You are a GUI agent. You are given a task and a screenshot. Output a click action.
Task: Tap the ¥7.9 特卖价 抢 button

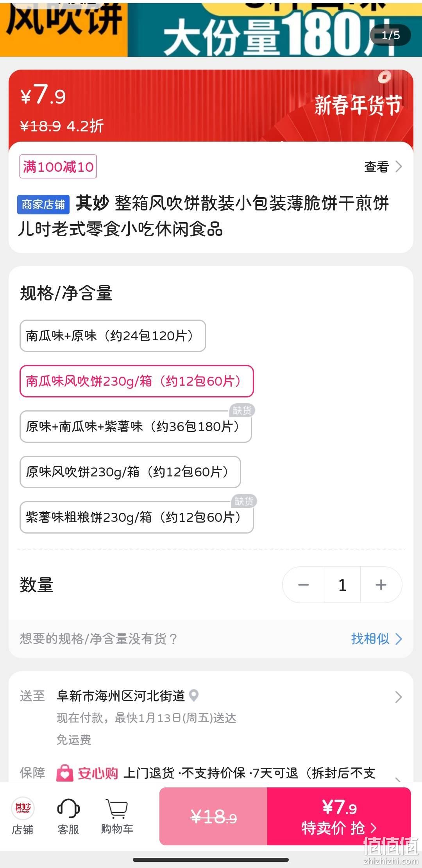339,816
